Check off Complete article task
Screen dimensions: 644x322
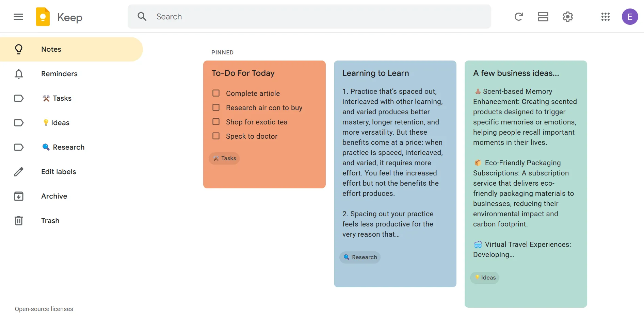216,93
